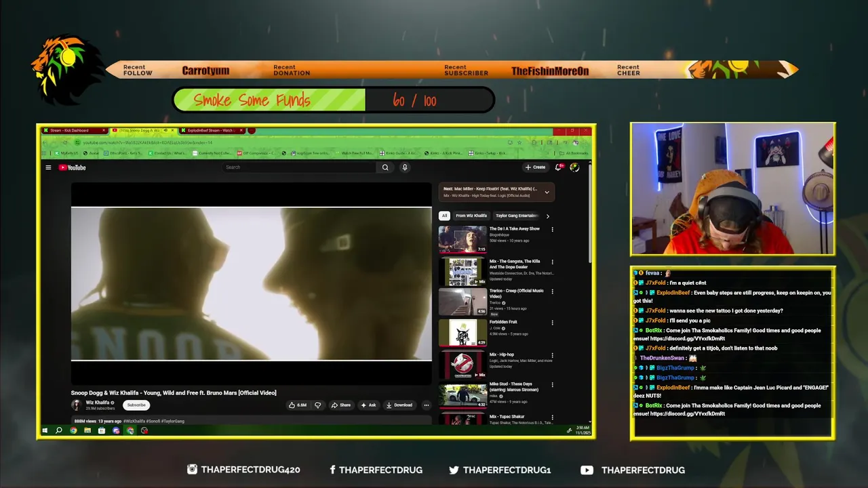
Task: Click the Share button
Action: pos(341,405)
